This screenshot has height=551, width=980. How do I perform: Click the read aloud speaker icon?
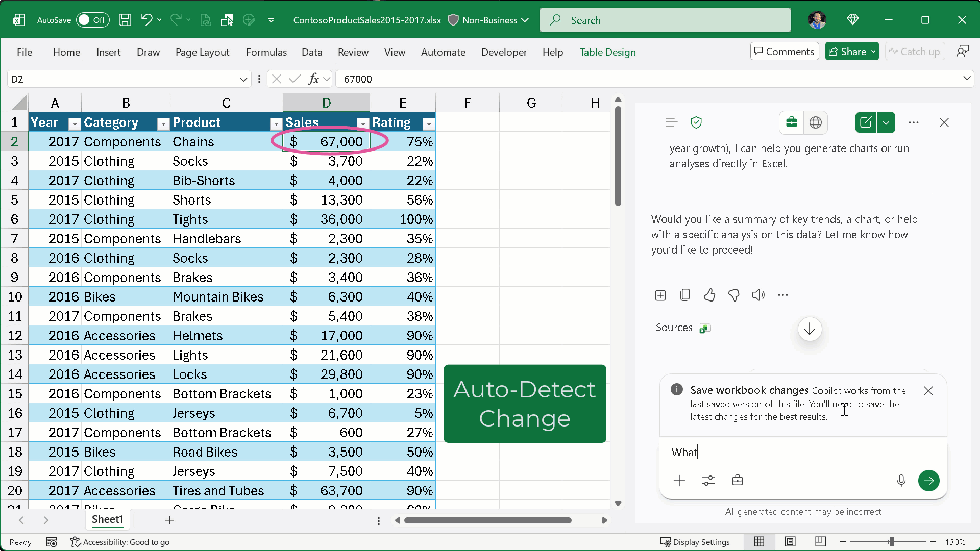tap(758, 295)
